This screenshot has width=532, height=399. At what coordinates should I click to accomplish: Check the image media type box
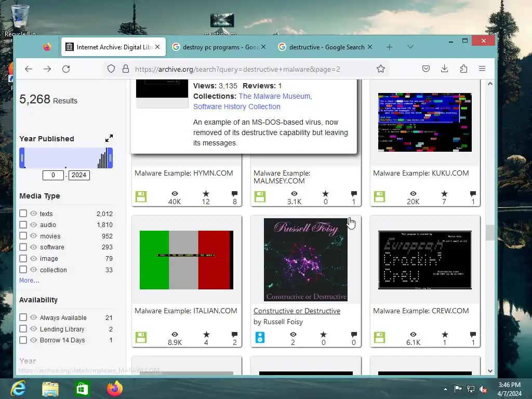point(23,258)
